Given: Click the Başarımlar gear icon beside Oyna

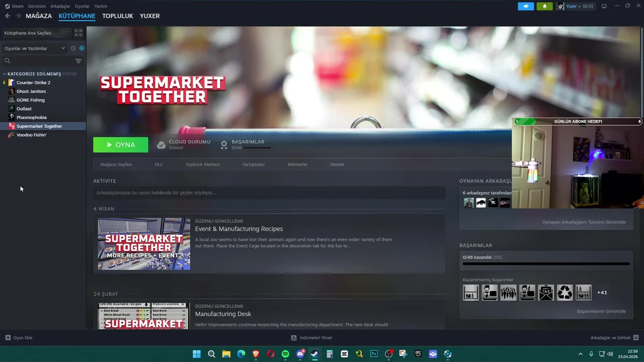Looking at the screenshot, I should pos(224,145).
